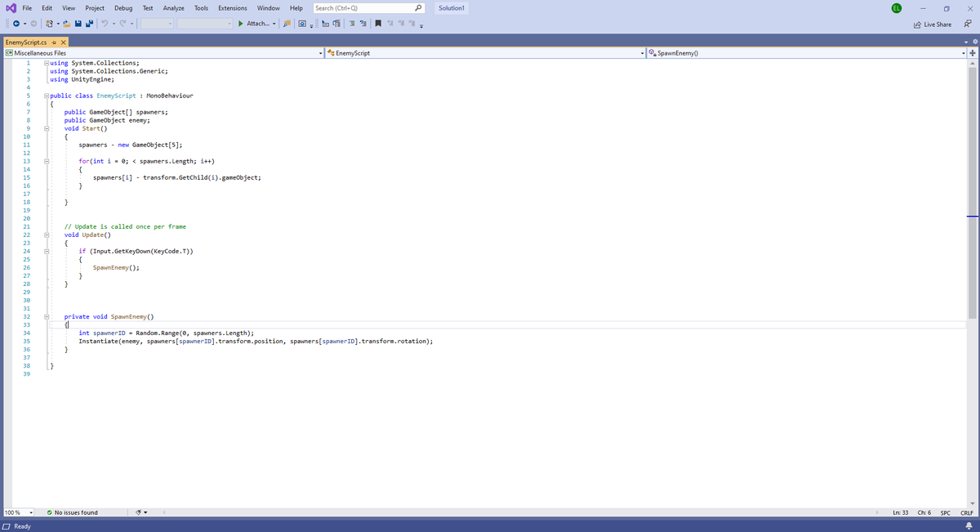Collapse the if statement outlining toggle
Viewport: 980px width, 532px height.
click(47, 252)
